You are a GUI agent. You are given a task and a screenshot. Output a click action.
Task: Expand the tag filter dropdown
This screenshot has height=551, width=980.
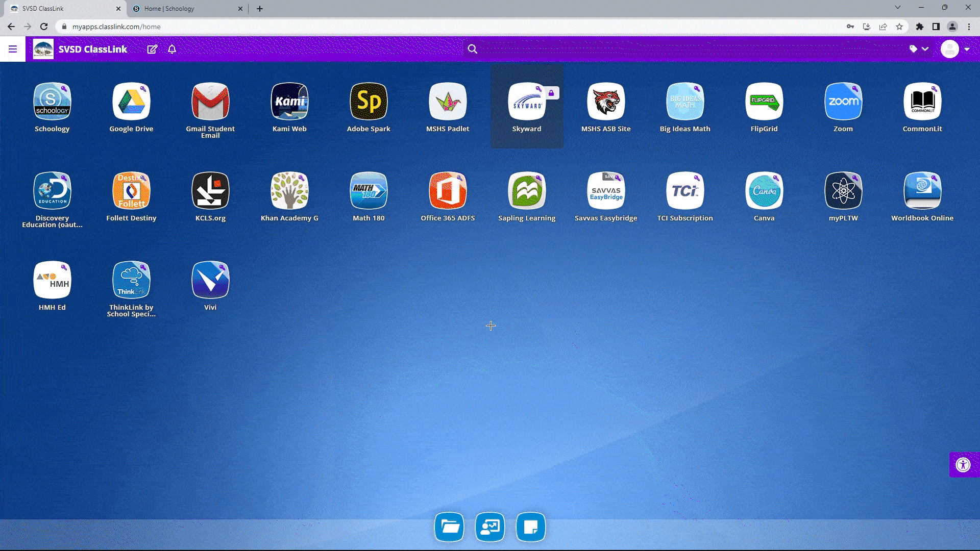(x=919, y=49)
